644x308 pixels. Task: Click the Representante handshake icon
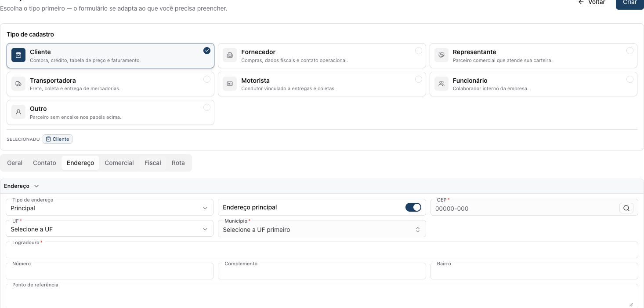(441, 55)
